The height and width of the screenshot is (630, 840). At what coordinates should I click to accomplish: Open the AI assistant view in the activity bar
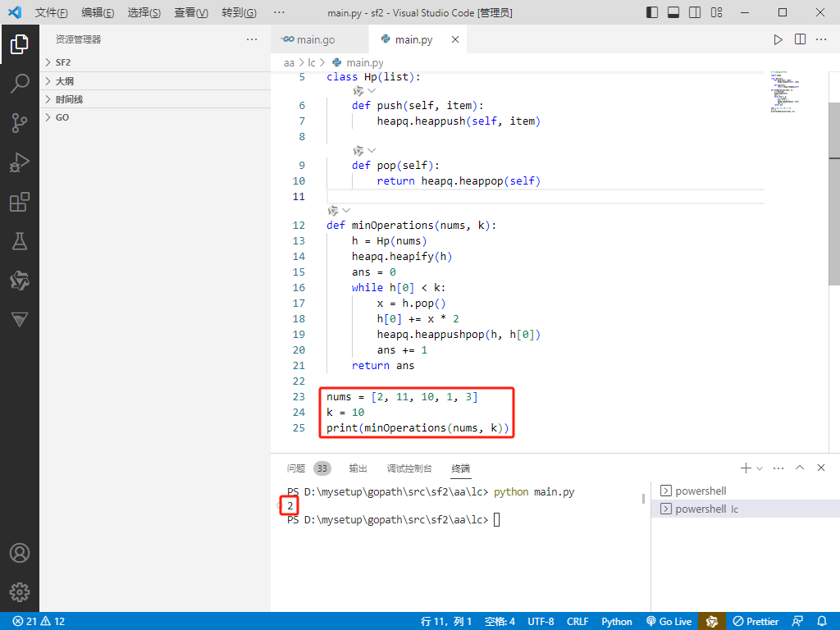[x=20, y=281]
